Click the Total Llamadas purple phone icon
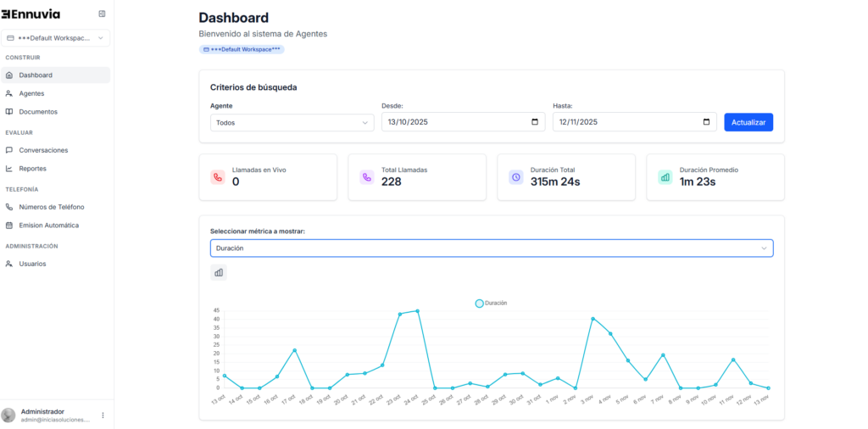 [x=366, y=177]
